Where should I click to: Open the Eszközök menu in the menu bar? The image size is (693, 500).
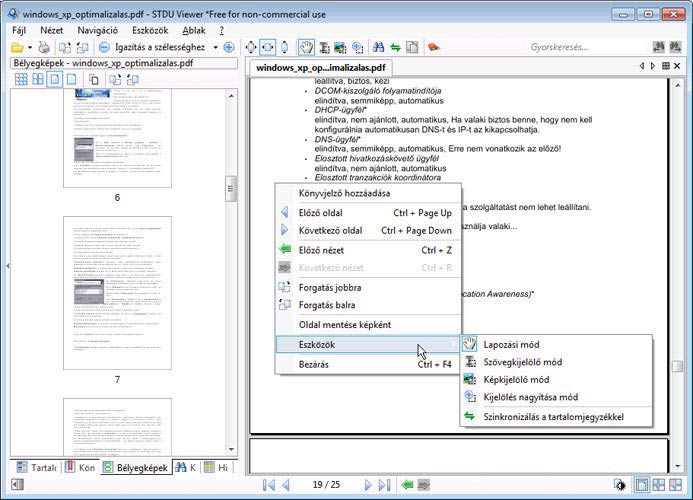pyautogui.click(x=150, y=31)
